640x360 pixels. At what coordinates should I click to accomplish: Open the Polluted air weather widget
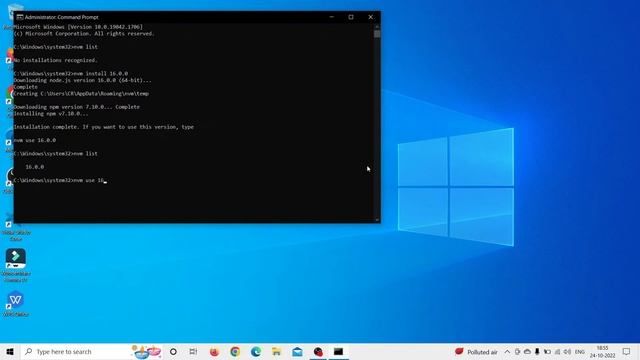pos(476,351)
